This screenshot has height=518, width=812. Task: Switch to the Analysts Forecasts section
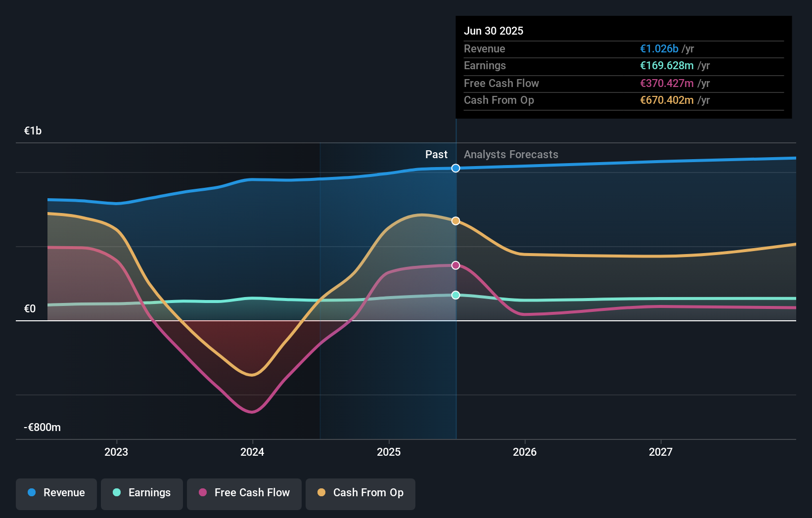(511, 154)
